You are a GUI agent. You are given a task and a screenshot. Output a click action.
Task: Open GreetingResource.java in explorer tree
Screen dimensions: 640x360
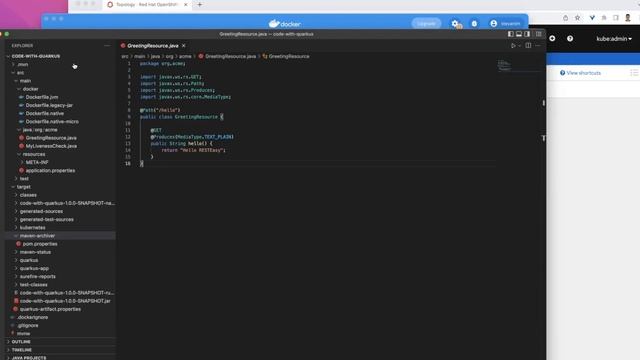click(51, 138)
